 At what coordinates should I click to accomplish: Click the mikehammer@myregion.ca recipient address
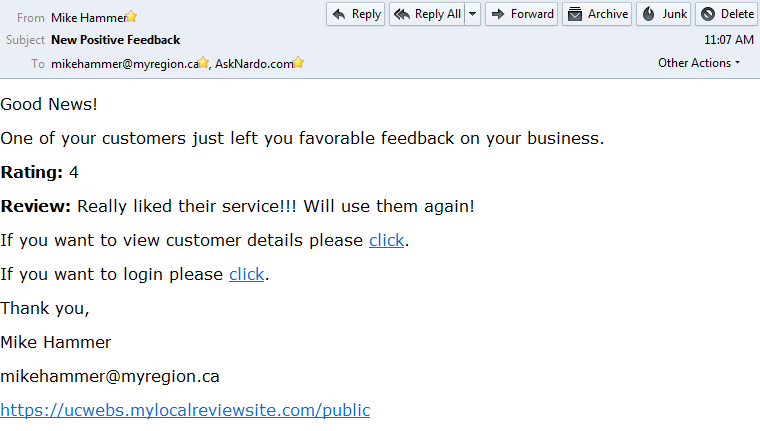coord(124,63)
